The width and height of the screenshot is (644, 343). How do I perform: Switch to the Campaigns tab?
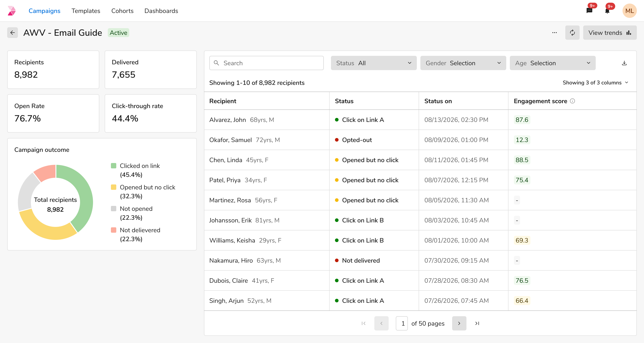tap(44, 11)
